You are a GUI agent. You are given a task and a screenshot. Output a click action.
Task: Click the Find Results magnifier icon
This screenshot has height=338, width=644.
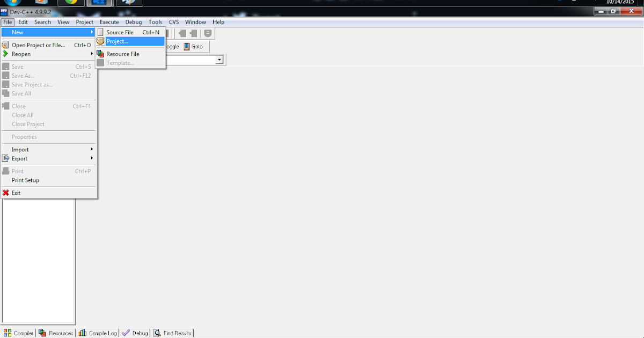(156, 333)
